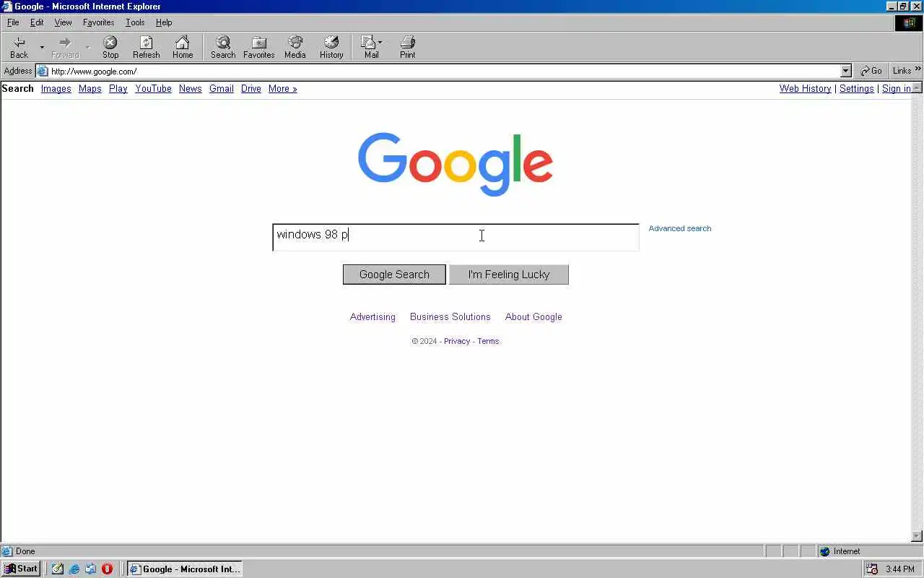
Task: Click the Internet zone icon in status bar
Action: tap(824, 551)
